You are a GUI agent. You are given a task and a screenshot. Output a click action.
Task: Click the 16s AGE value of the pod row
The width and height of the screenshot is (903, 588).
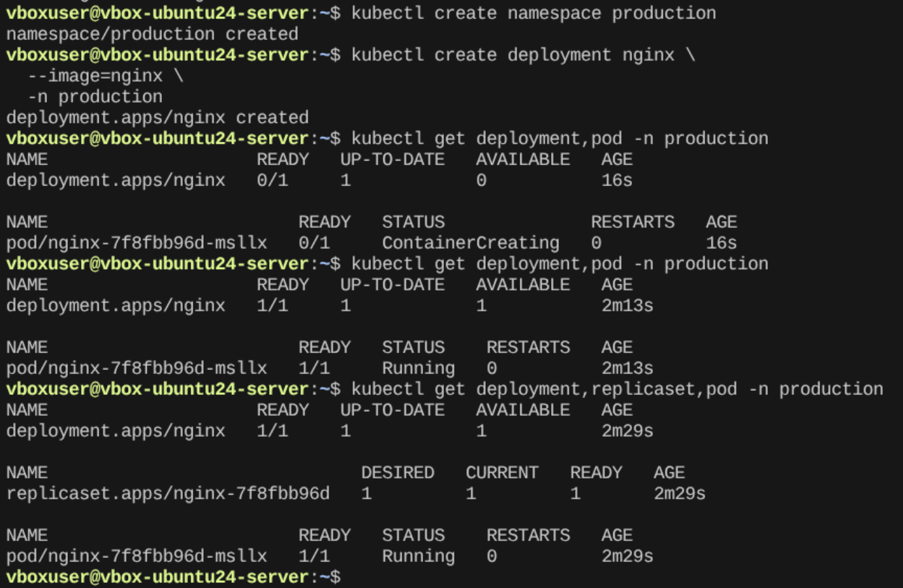click(721, 243)
